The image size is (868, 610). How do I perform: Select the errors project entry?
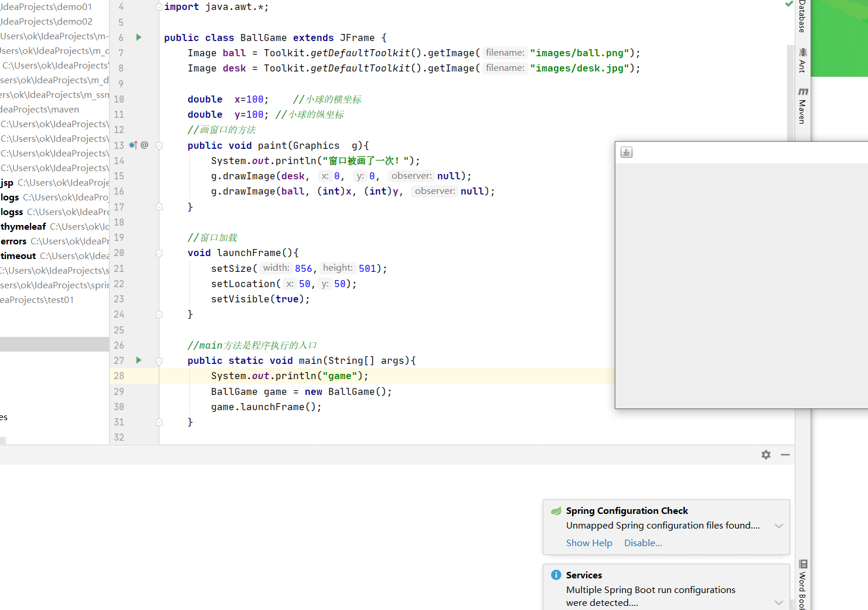point(55,241)
